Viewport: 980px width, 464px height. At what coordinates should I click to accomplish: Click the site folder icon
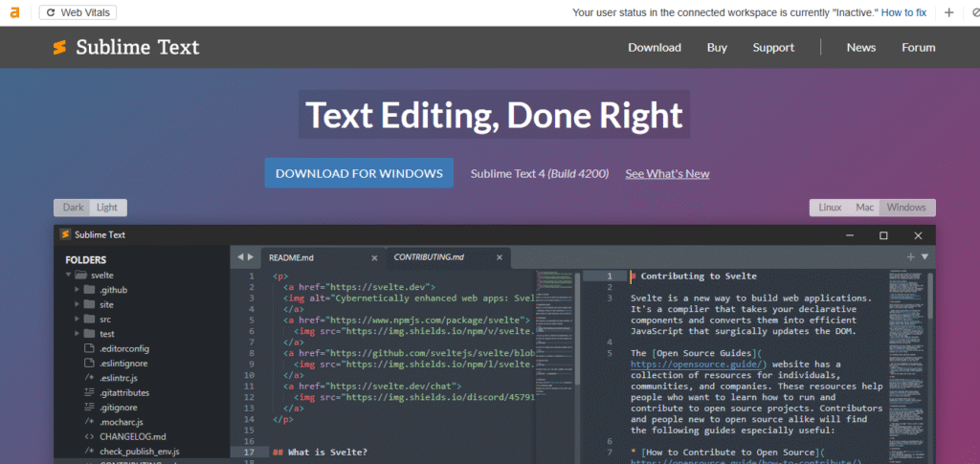(89, 304)
